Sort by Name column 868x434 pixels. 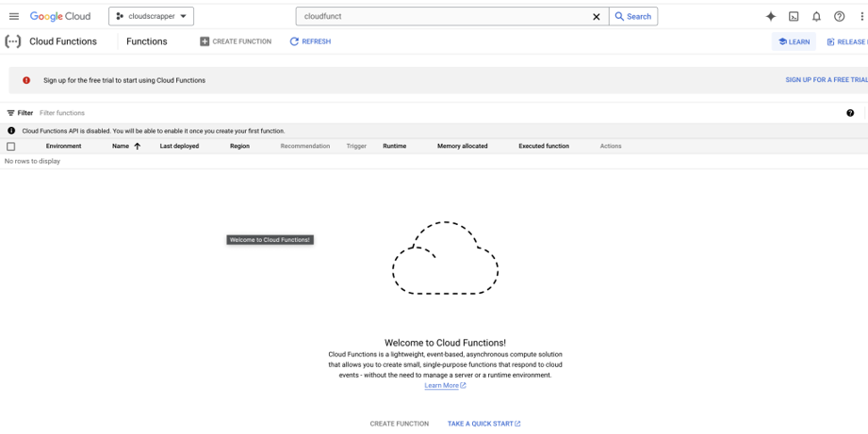pos(120,146)
